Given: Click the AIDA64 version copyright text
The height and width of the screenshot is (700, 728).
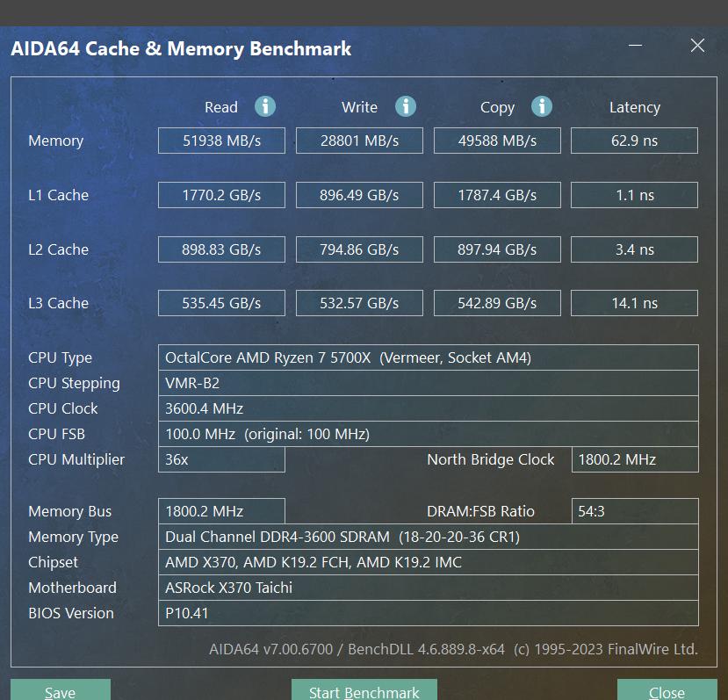Looking at the screenshot, I should (x=454, y=649).
